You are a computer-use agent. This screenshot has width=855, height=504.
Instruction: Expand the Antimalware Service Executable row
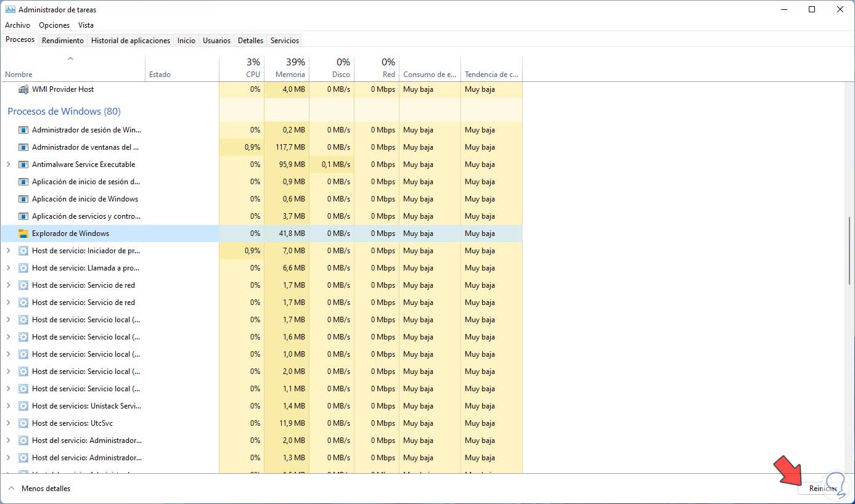coord(8,165)
